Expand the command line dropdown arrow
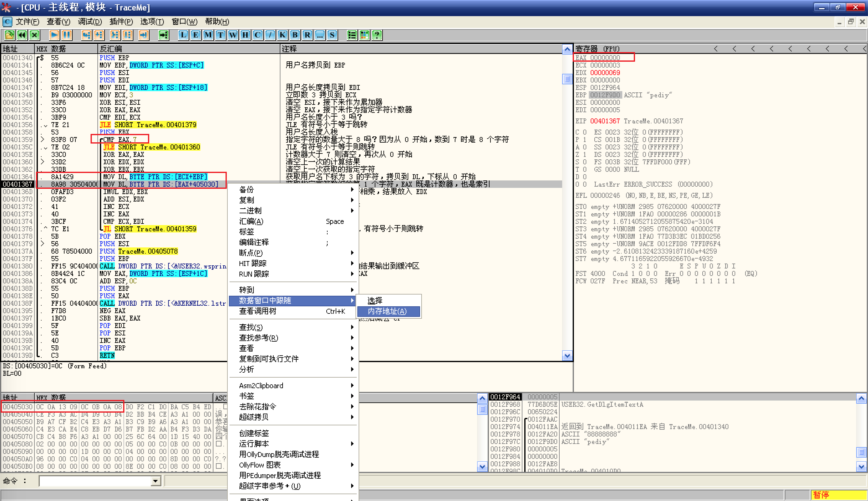The image size is (868, 501). pyautogui.click(x=156, y=481)
